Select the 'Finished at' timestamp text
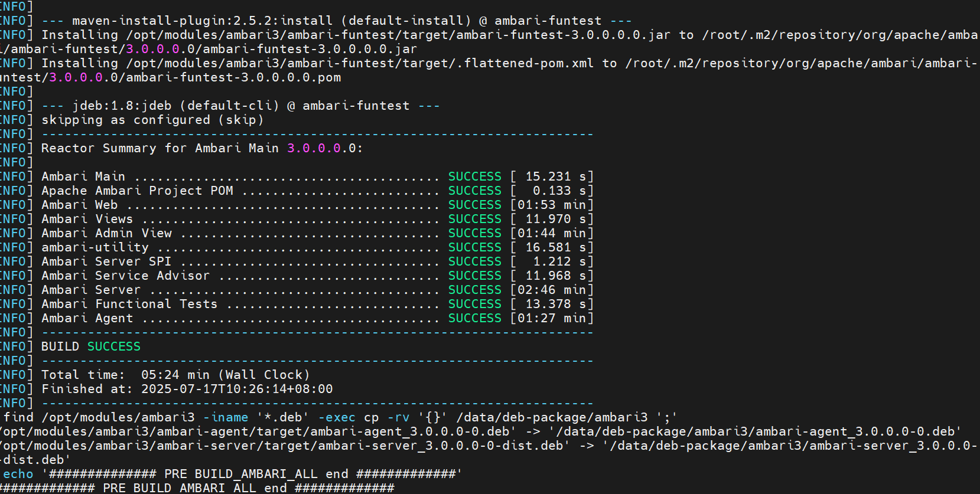This screenshot has height=494, width=980. 187,389
